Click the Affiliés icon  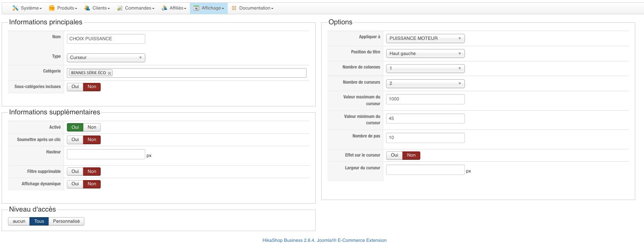click(x=164, y=8)
